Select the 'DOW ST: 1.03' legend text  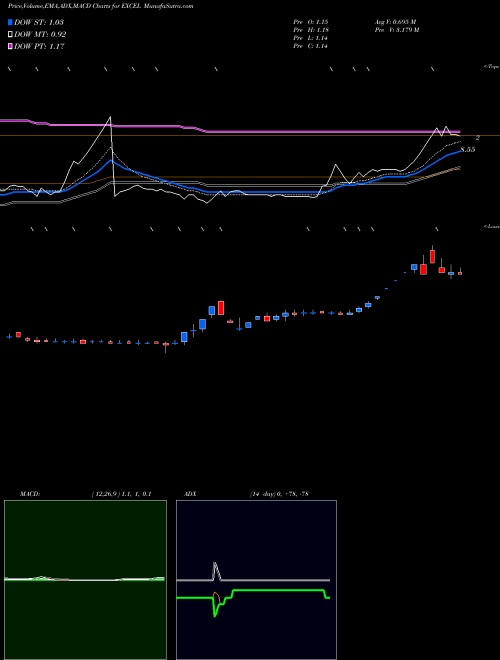[39, 22]
